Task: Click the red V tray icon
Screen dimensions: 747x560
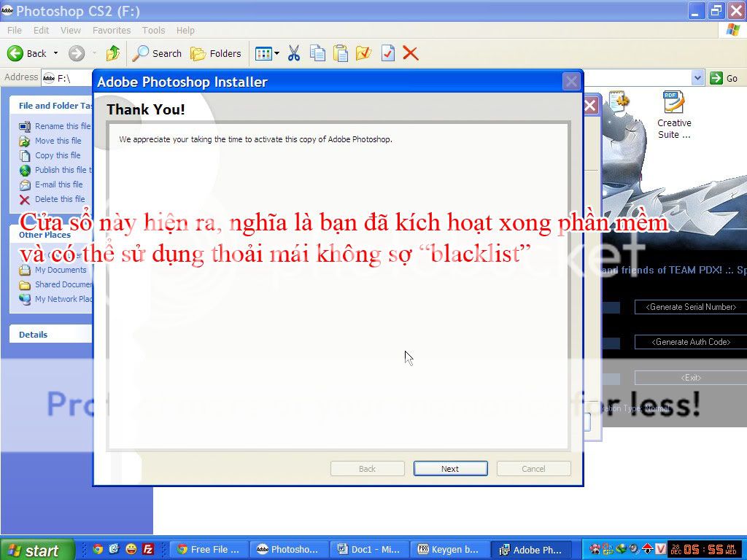Action: pyautogui.click(x=660, y=549)
